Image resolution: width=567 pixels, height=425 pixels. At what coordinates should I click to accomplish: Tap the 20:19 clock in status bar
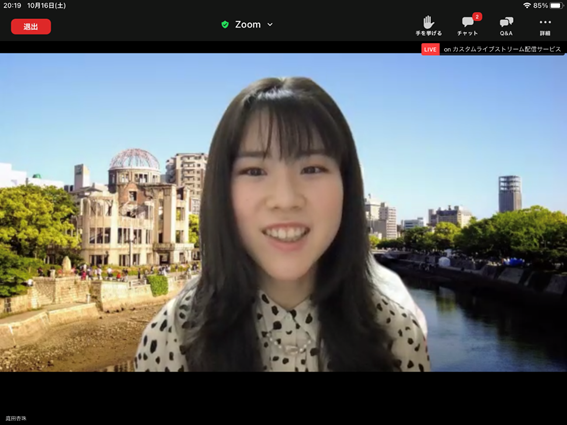pyautogui.click(x=12, y=5)
